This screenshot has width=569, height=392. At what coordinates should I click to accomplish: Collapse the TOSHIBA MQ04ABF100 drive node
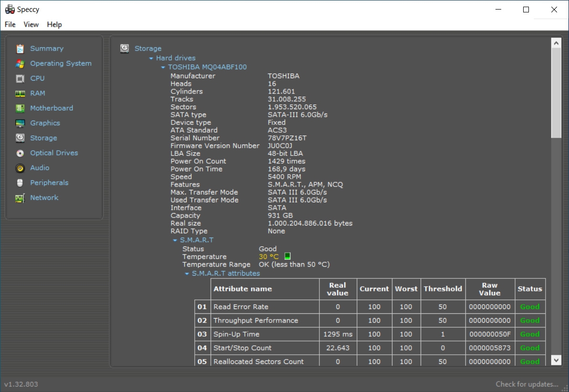click(163, 67)
